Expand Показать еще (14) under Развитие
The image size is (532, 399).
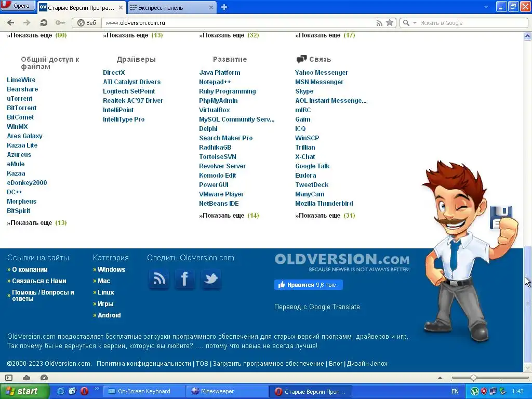click(229, 216)
